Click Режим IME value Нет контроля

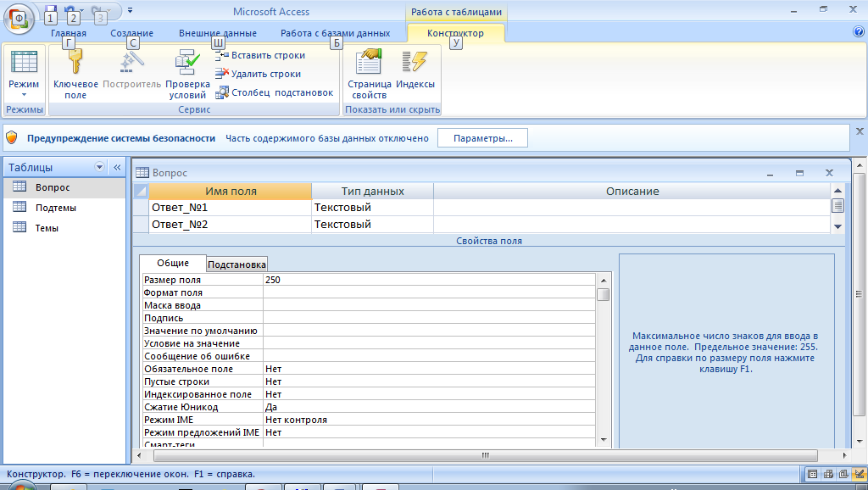(x=429, y=420)
